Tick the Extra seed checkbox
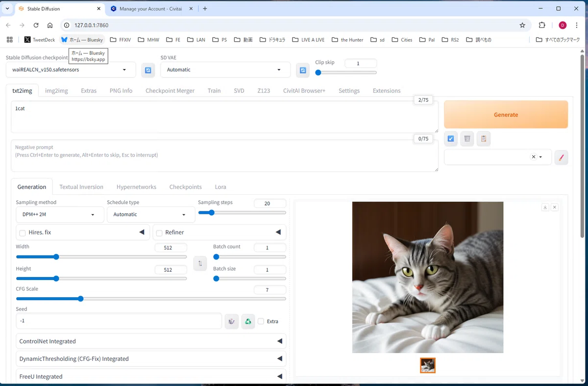 pos(261,321)
